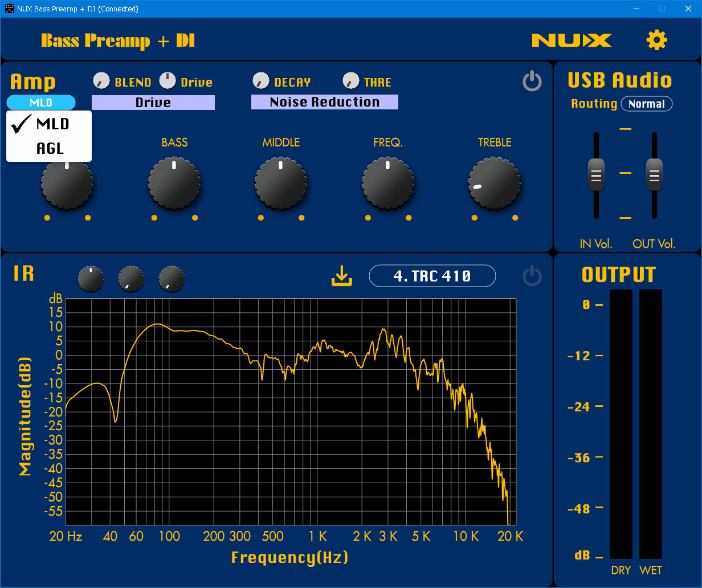
Task: Click the "WET" meter label
Action: tap(651, 570)
